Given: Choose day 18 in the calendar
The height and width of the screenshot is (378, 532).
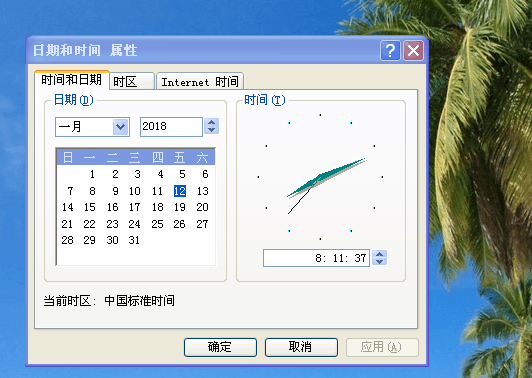Looking at the screenshot, I should coord(157,207).
